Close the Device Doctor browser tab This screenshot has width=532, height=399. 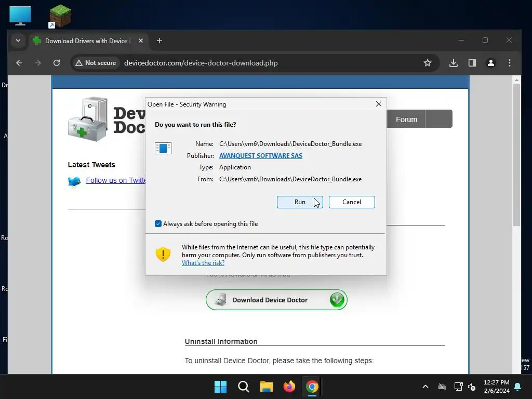(141, 41)
